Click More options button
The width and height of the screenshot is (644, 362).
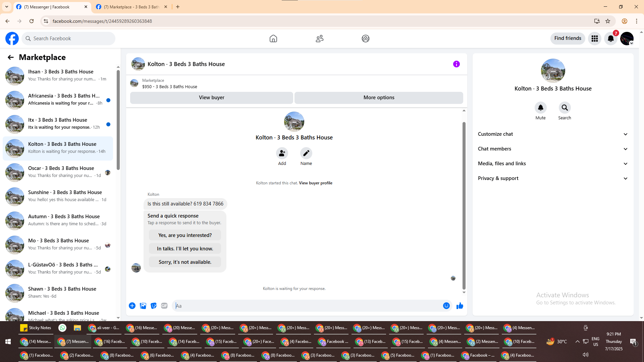coord(379,98)
